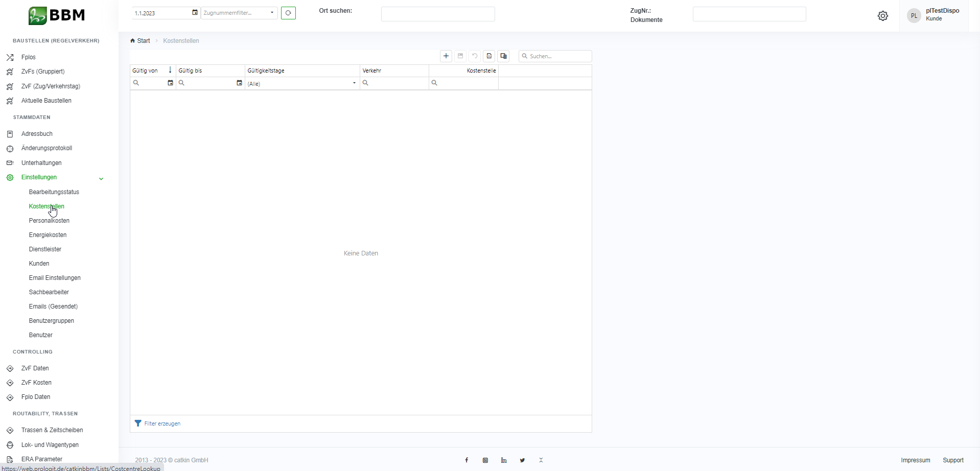Click the Filter erzeugen funnel icon
The width and height of the screenshot is (980, 471).
pyautogui.click(x=138, y=423)
